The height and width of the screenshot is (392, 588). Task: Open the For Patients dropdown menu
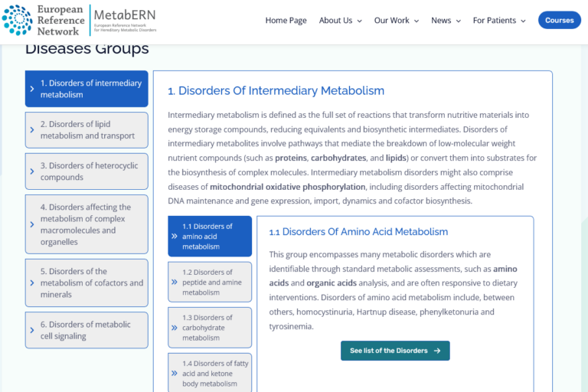499,20
